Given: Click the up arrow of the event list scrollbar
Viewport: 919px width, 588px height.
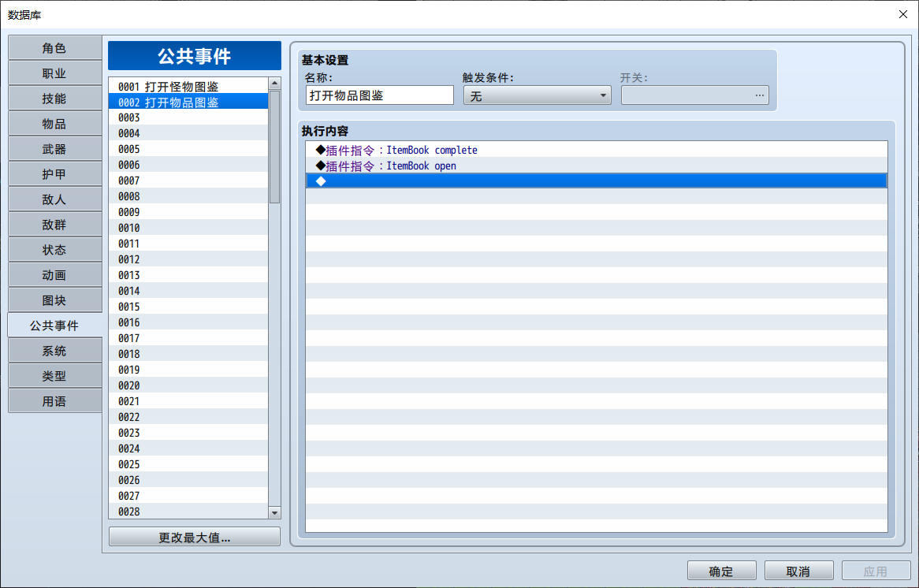Looking at the screenshot, I should point(274,84).
